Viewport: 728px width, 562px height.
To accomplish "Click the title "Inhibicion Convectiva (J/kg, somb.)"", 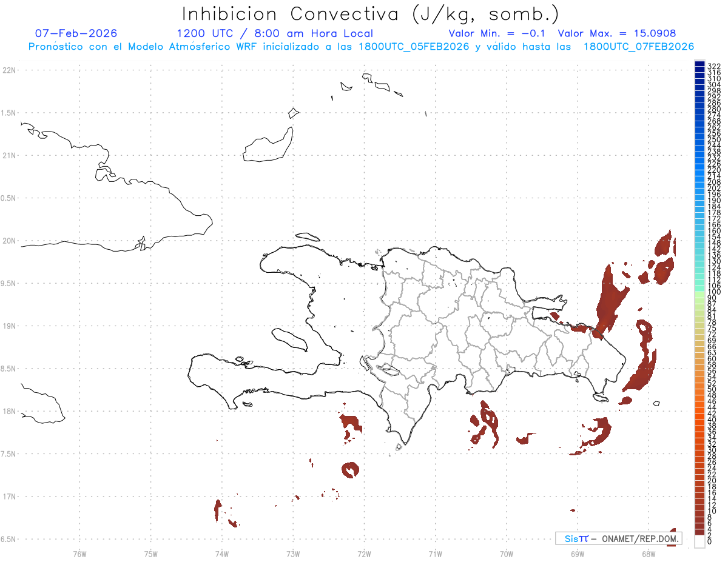I will pos(371,14).
